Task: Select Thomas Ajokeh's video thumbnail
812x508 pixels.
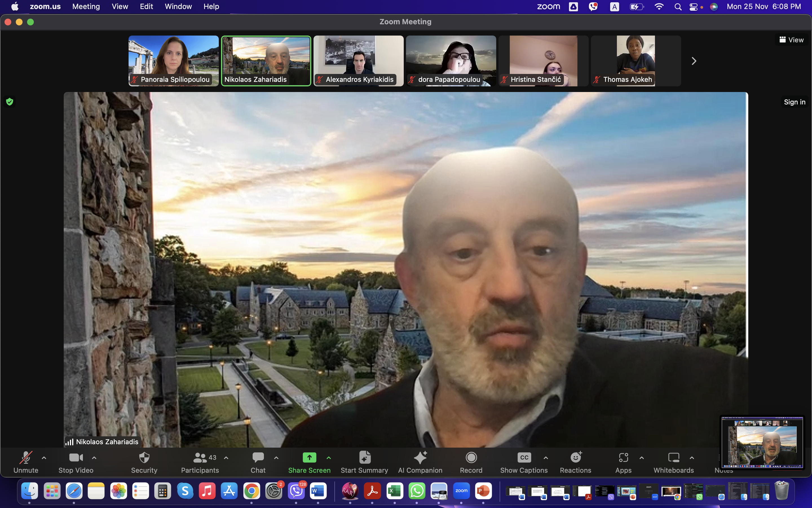Action: (x=636, y=61)
